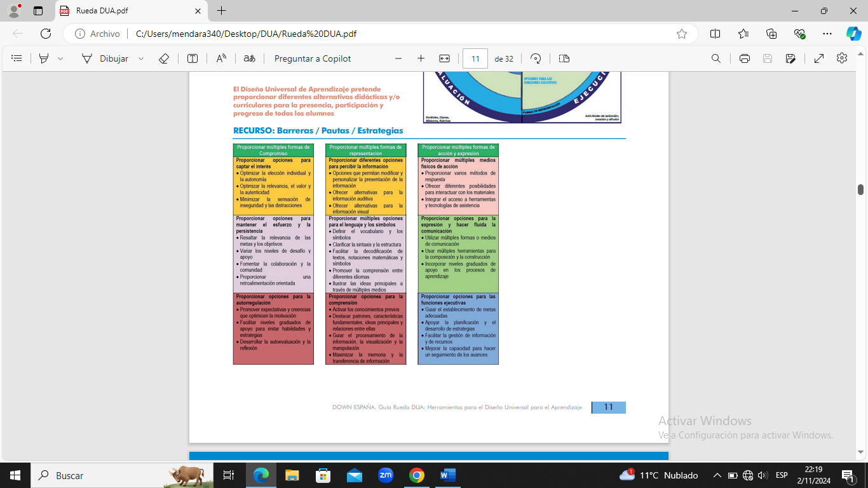Open volume control in tray

point(763,475)
